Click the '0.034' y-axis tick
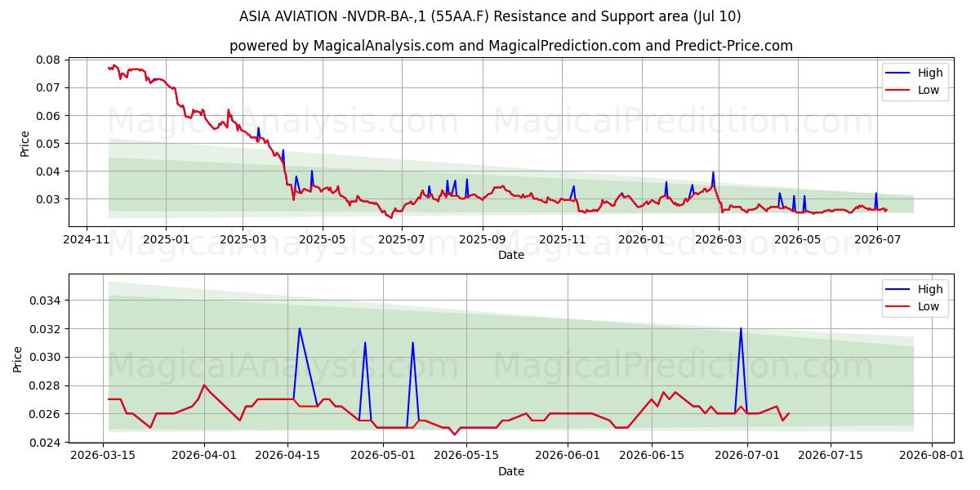This screenshot has height=490, width=980. pos(46,301)
